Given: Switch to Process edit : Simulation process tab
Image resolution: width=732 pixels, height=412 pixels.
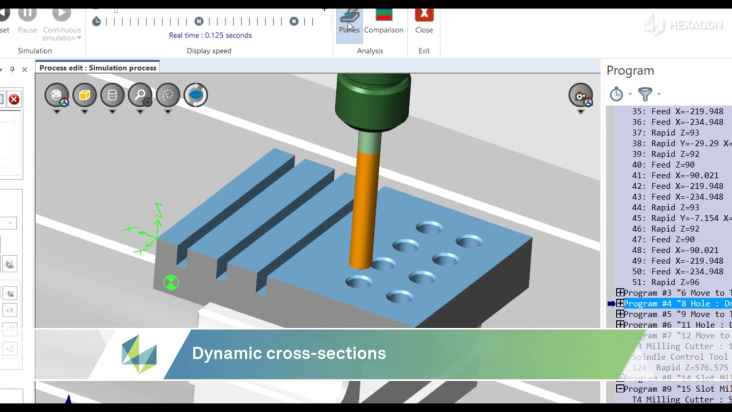Looking at the screenshot, I should coord(98,67).
